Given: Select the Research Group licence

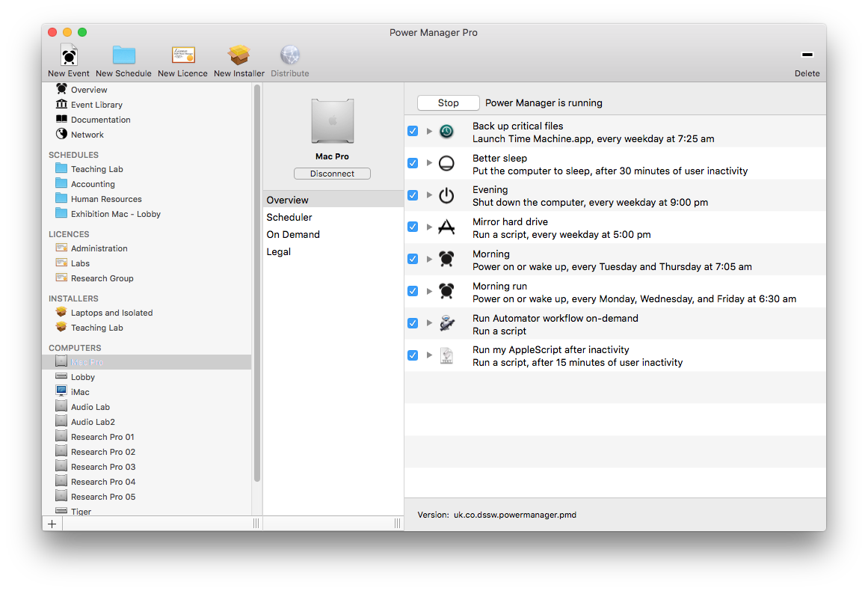Looking at the screenshot, I should pyautogui.click(x=147, y=278).
